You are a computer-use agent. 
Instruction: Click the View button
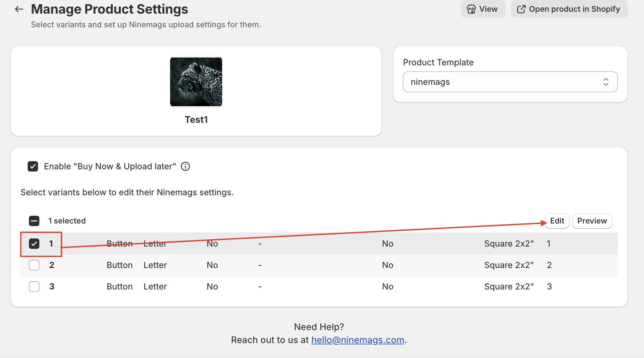coord(483,9)
